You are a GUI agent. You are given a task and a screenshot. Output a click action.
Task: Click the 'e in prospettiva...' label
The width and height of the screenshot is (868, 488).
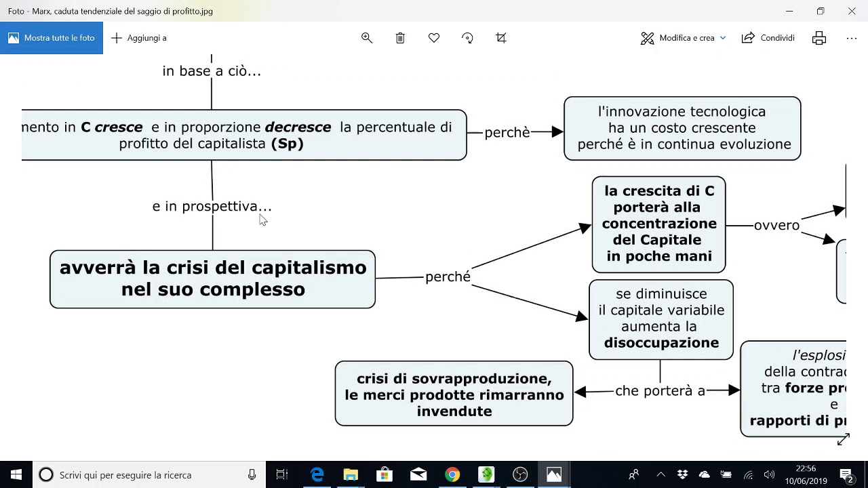coord(212,206)
